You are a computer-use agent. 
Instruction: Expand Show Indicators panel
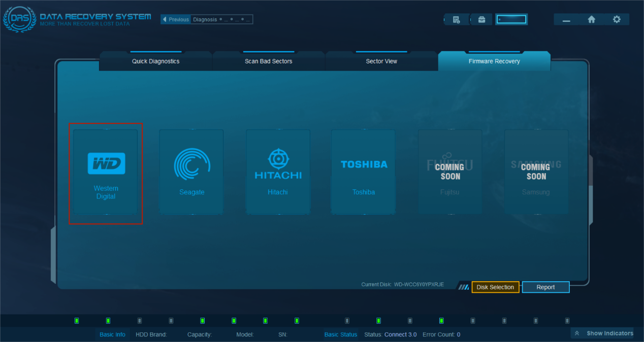tap(603, 333)
